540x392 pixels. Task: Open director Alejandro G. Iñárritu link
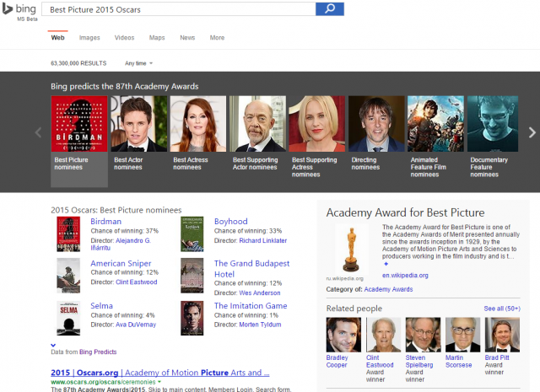(121, 244)
